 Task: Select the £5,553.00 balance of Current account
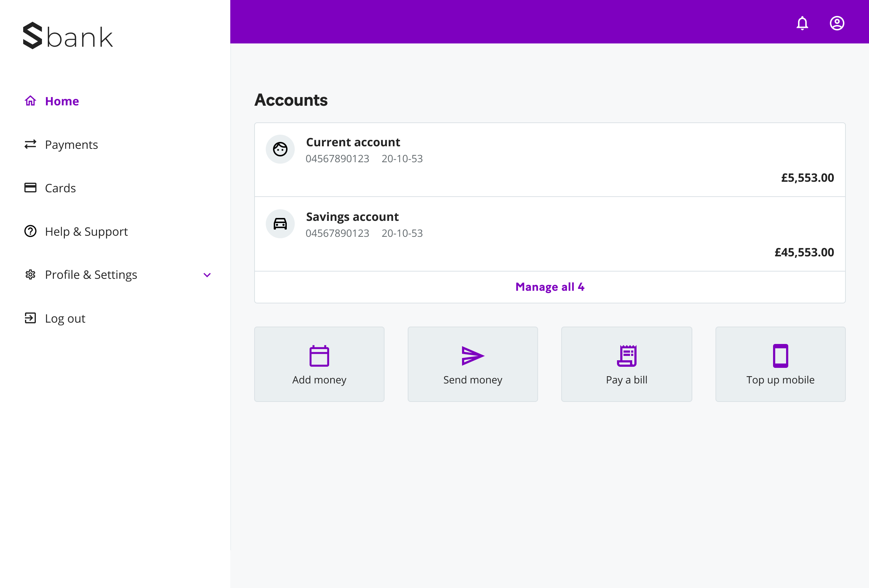[807, 177]
